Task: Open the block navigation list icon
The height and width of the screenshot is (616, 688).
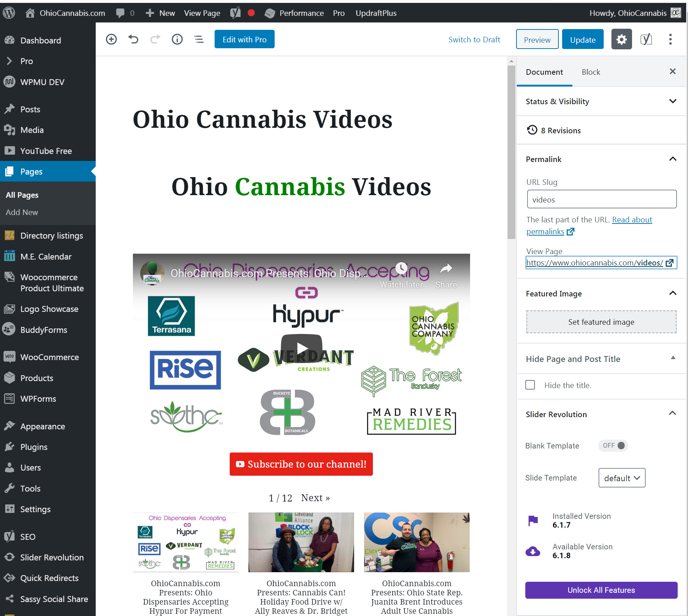Action: (199, 39)
